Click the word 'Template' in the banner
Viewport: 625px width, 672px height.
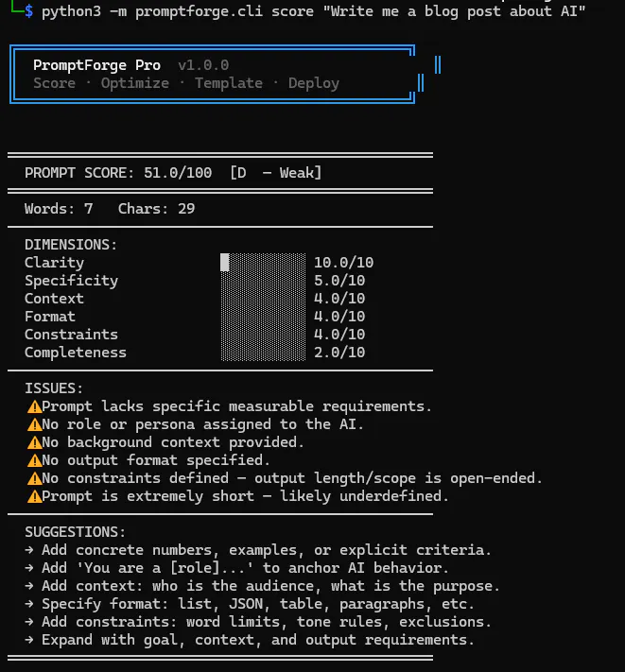(229, 83)
